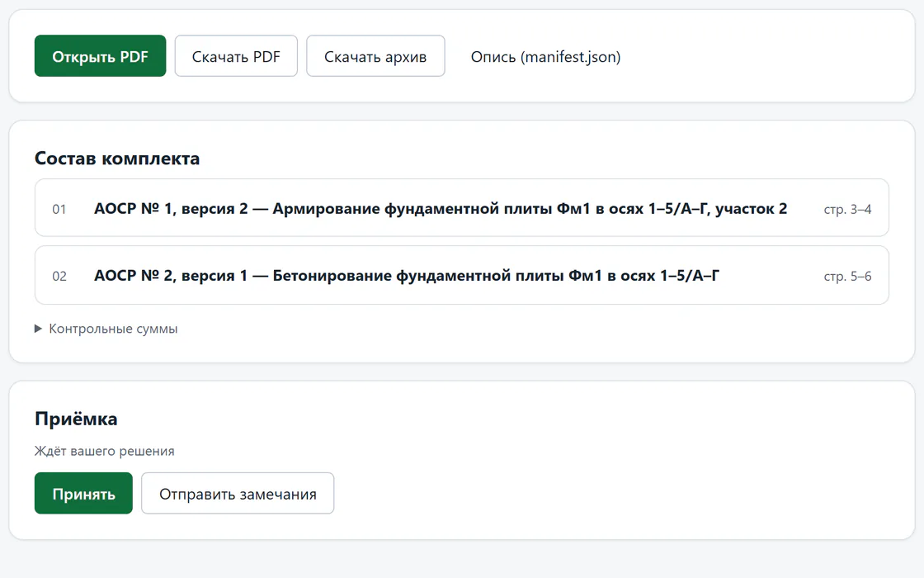This screenshot has width=924, height=578.
Task: Open the АОСР № 2 concreting act row
Action: 461,276
